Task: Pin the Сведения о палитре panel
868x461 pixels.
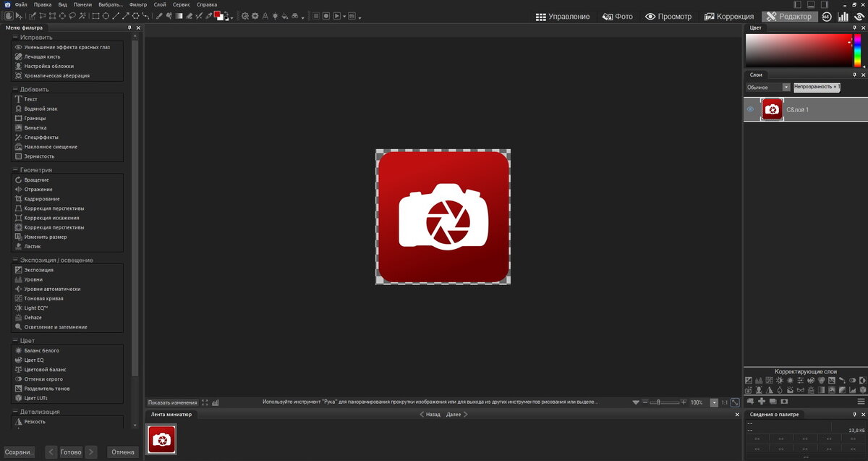Action: coord(854,414)
